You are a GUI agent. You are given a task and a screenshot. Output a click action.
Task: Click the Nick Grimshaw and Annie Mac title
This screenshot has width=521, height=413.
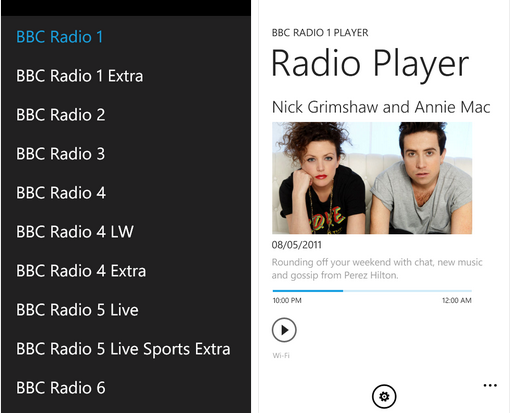(381, 107)
